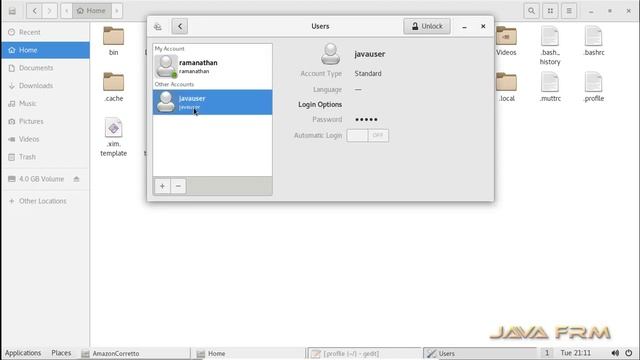Click workspace indicator number 1
The image size is (640, 360).
pyautogui.click(x=547, y=353)
